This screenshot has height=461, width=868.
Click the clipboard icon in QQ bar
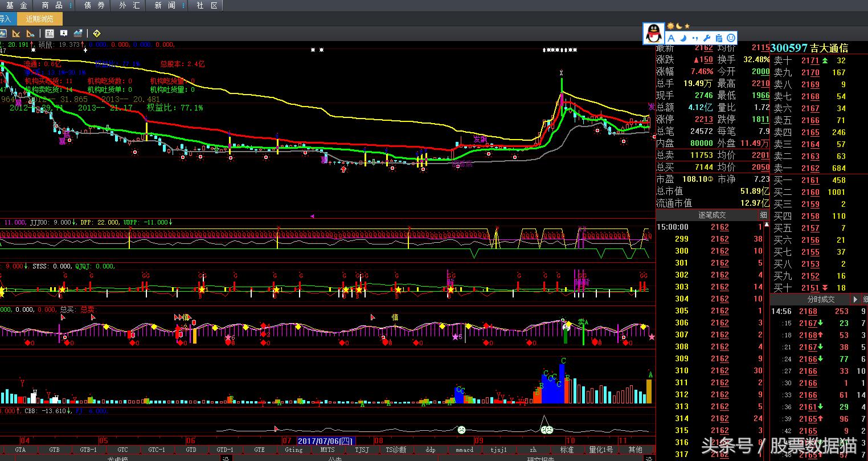[719, 38]
